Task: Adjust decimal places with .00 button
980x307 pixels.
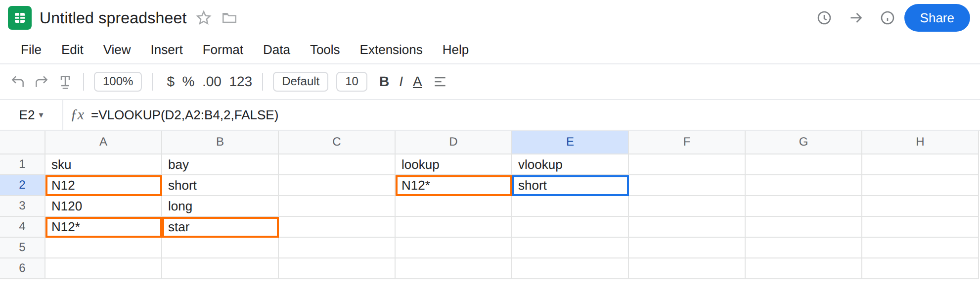Action: pyautogui.click(x=212, y=81)
